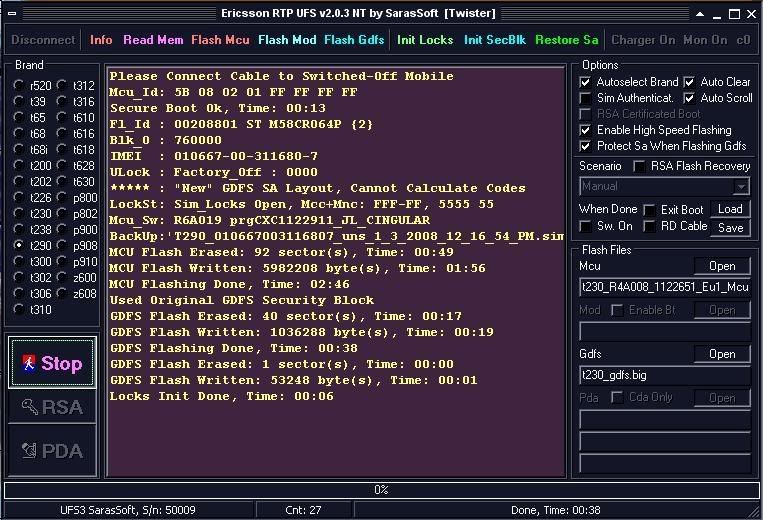Screen dimensions: 763x520
Task: Select the t310 brand radio button
Action: coord(18,309)
